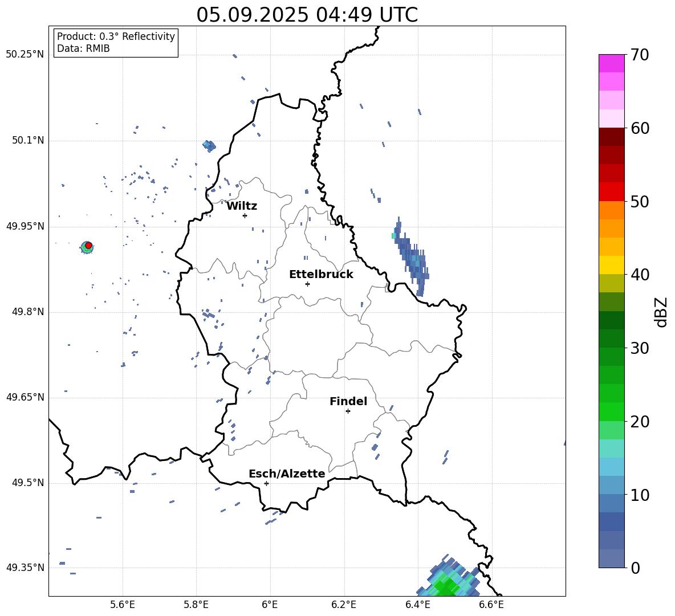Viewport: 675px width, 616px height.
Task: Pick the olive swatch below 40 dBZ
Action: pyautogui.click(x=612, y=283)
